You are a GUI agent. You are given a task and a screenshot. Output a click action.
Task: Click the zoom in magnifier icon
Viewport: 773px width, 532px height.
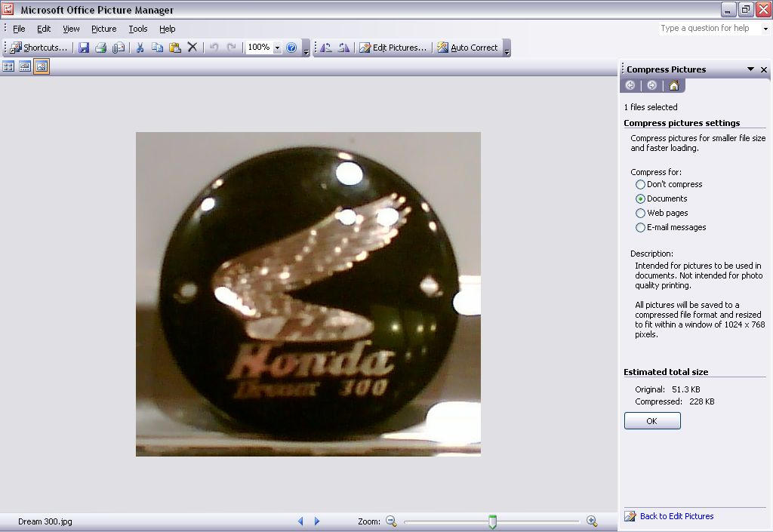(x=592, y=521)
